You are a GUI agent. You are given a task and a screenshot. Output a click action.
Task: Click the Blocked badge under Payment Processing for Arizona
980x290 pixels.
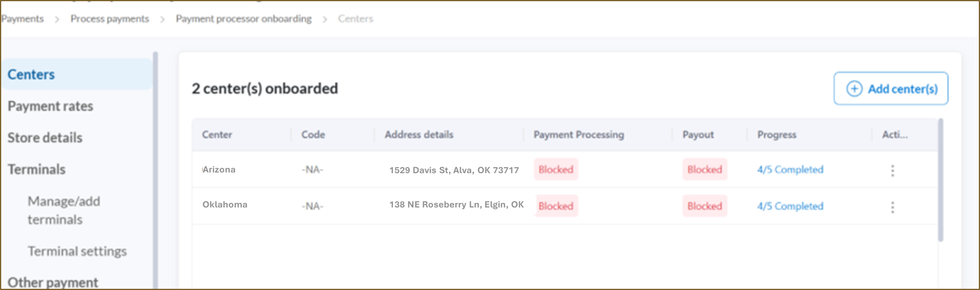pyautogui.click(x=556, y=170)
